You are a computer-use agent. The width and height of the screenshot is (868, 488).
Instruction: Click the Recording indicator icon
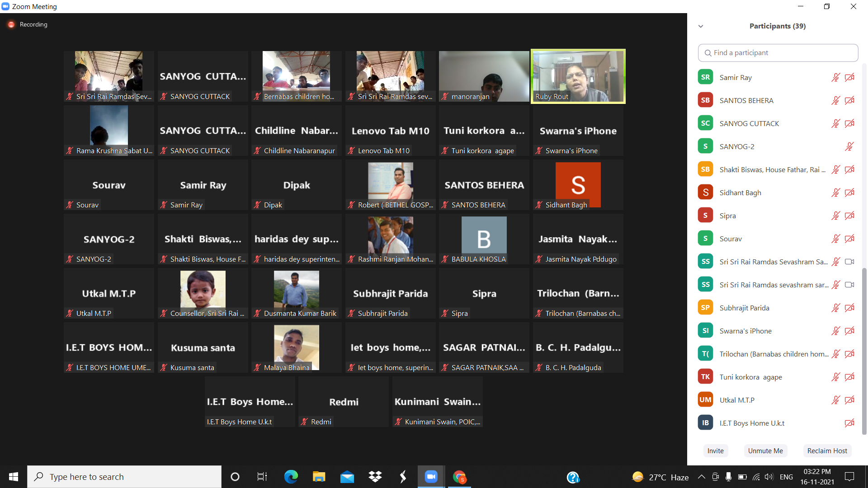[x=11, y=24]
